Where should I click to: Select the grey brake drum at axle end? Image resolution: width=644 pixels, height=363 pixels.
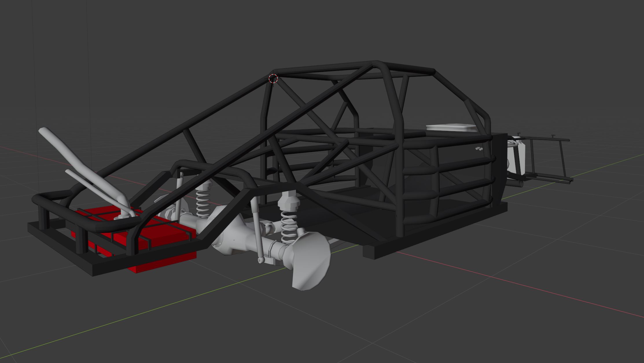click(x=311, y=261)
